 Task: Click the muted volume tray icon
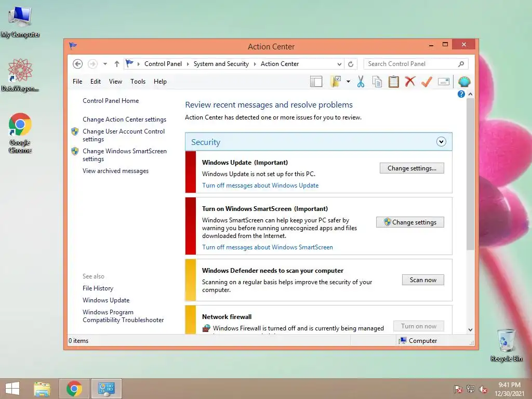483,389
